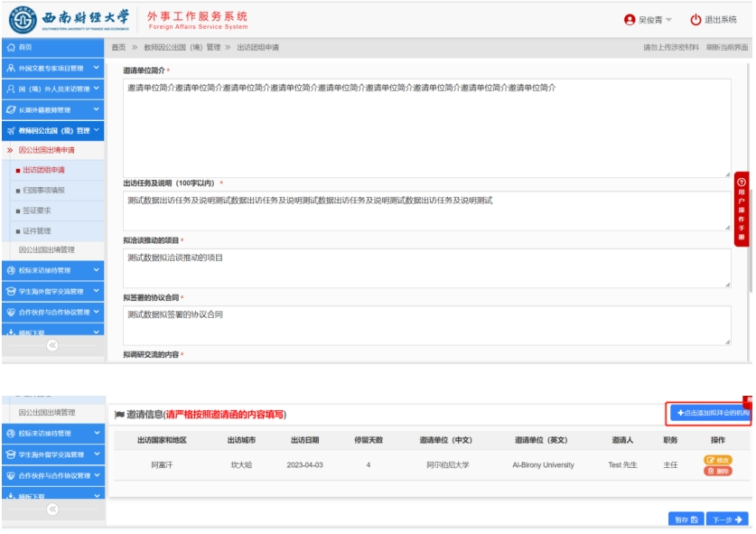Click 刷新当前界面 refresh link

coord(728,47)
